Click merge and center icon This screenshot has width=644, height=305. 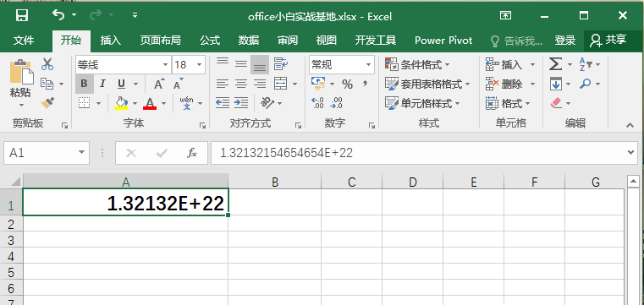(280, 84)
